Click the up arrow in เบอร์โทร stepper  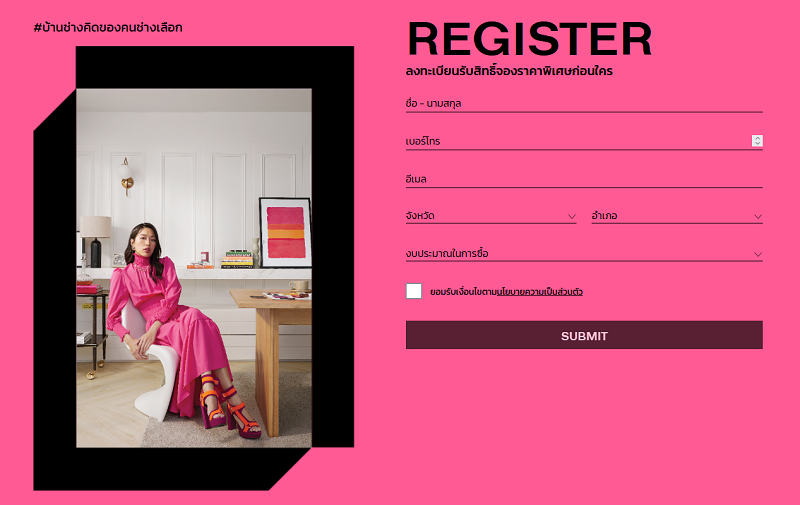pyautogui.click(x=757, y=138)
